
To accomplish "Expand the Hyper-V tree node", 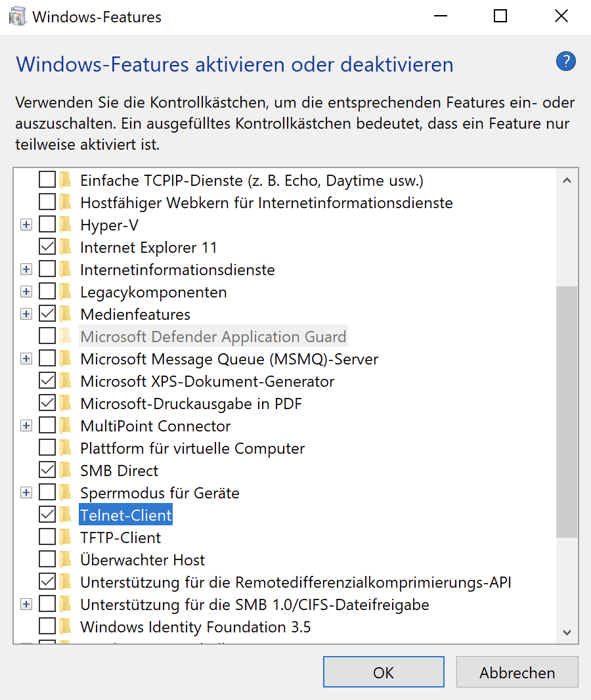I will (x=26, y=225).
